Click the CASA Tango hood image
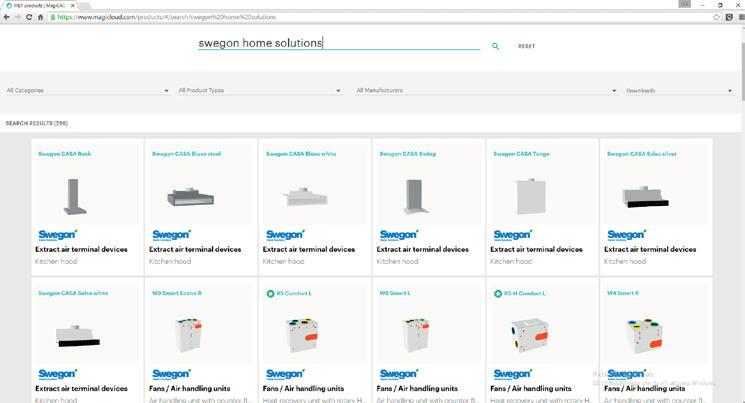745x403 pixels. [x=531, y=197]
